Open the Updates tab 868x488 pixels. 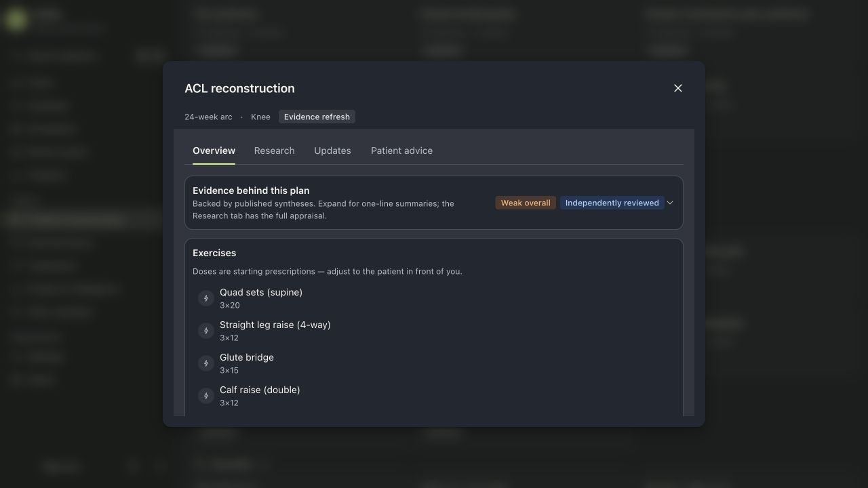click(x=332, y=150)
